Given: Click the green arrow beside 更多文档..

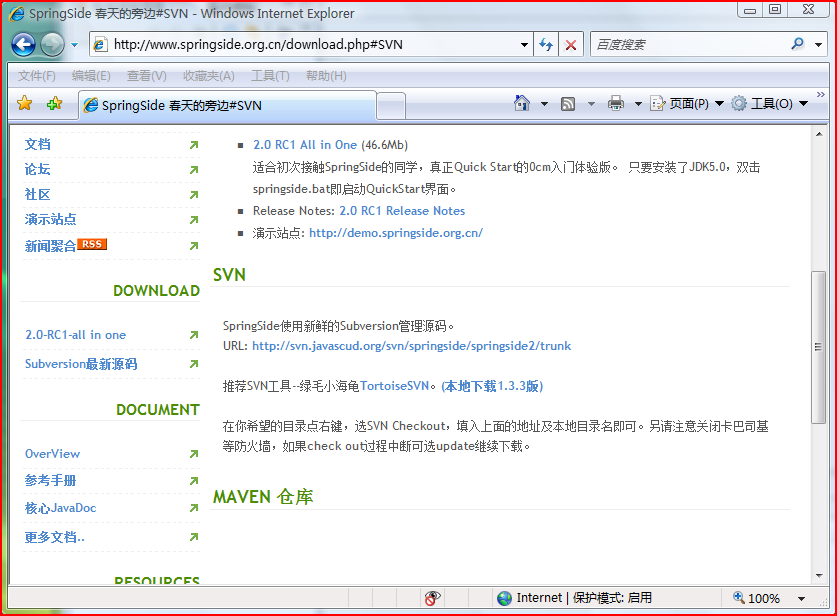Looking at the screenshot, I should click(x=194, y=537).
